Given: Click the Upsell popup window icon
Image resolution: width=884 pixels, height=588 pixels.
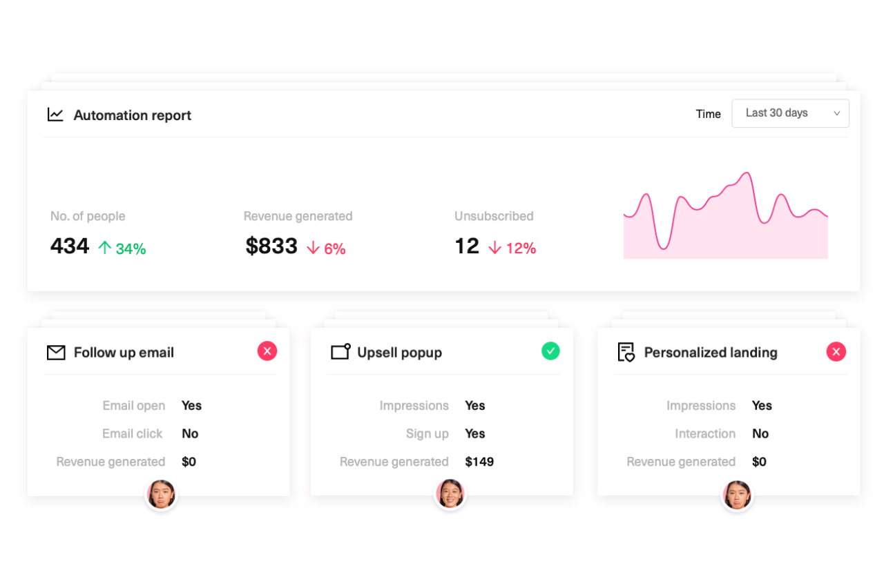Looking at the screenshot, I should click(340, 352).
